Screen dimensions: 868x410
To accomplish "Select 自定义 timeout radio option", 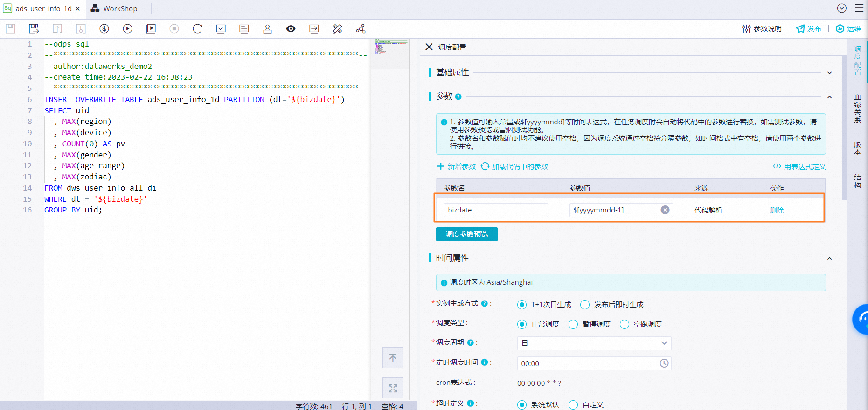I will point(573,405).
